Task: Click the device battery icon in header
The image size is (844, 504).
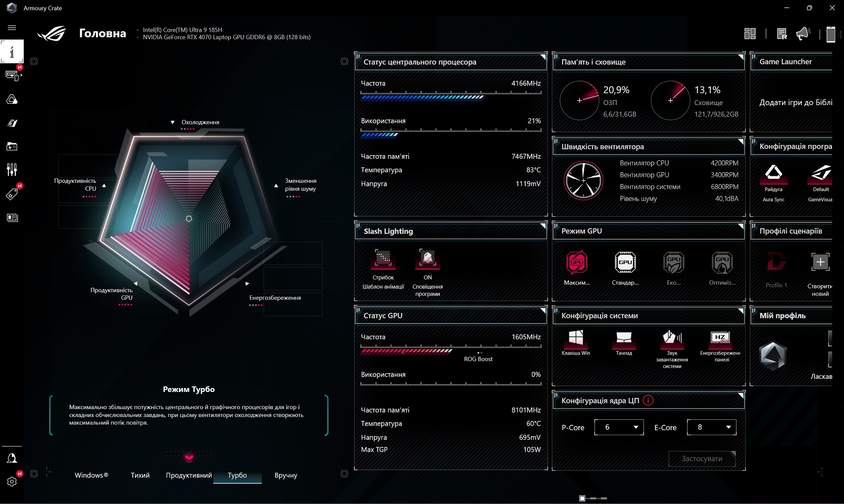Action: 830,34
